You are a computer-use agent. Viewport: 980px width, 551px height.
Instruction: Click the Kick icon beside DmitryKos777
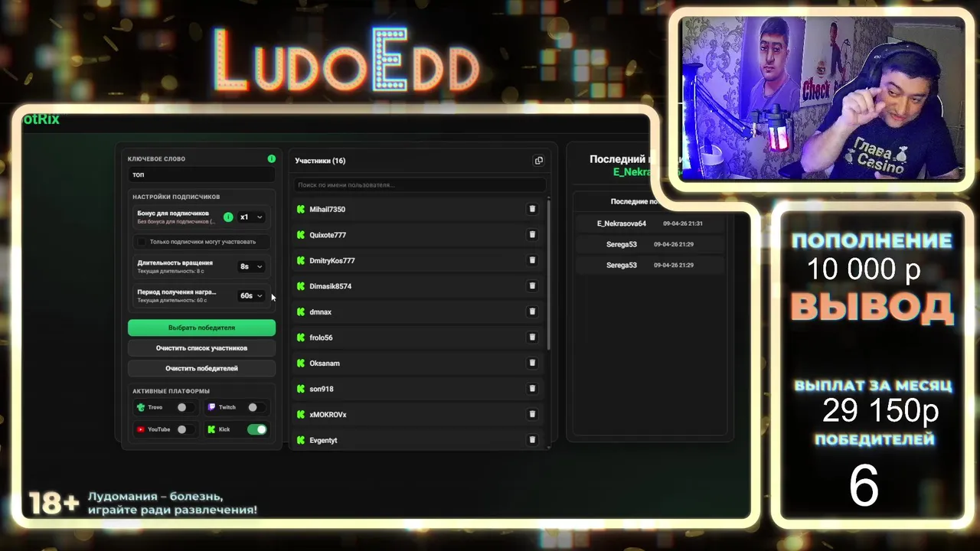(301, 260)
